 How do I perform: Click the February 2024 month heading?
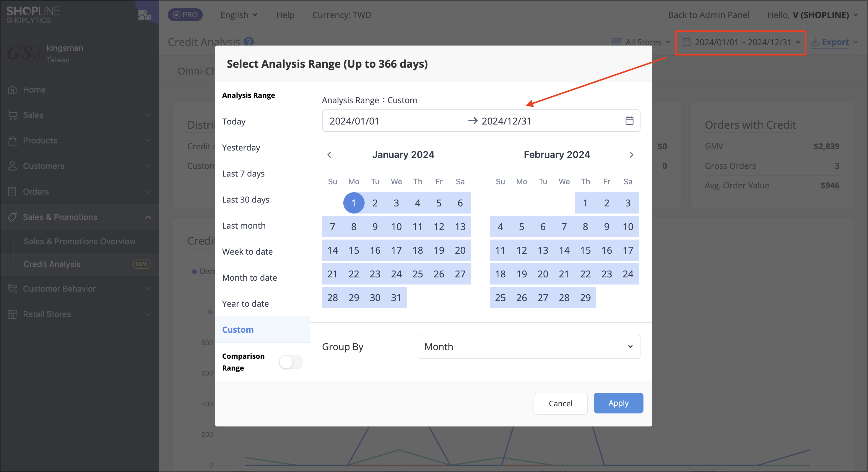click(x=557, y=154)
